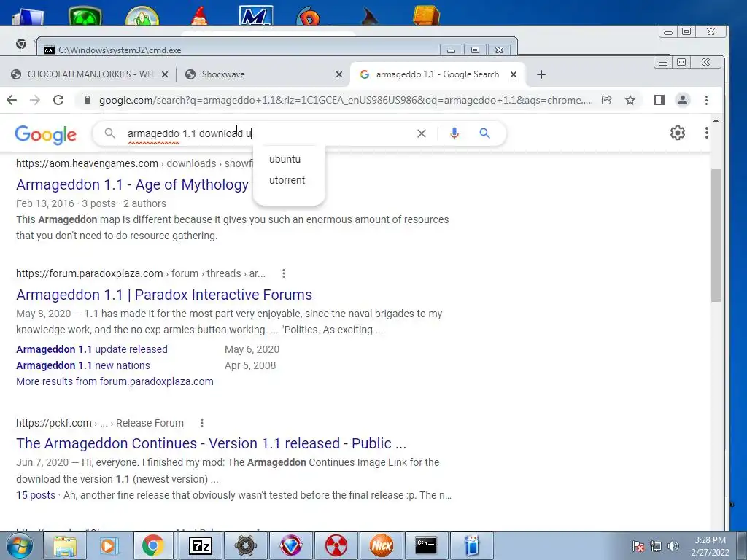
Task: Close the armageddo 1.1 Google Search tab
Action: pyautogui.click(x=514, y=74)
